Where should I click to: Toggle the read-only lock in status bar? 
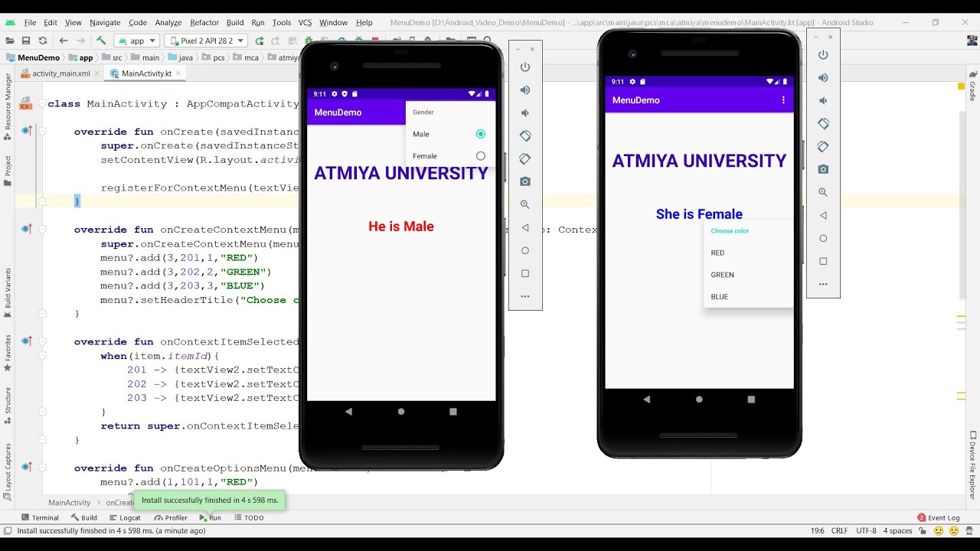(x=923, y=530)
